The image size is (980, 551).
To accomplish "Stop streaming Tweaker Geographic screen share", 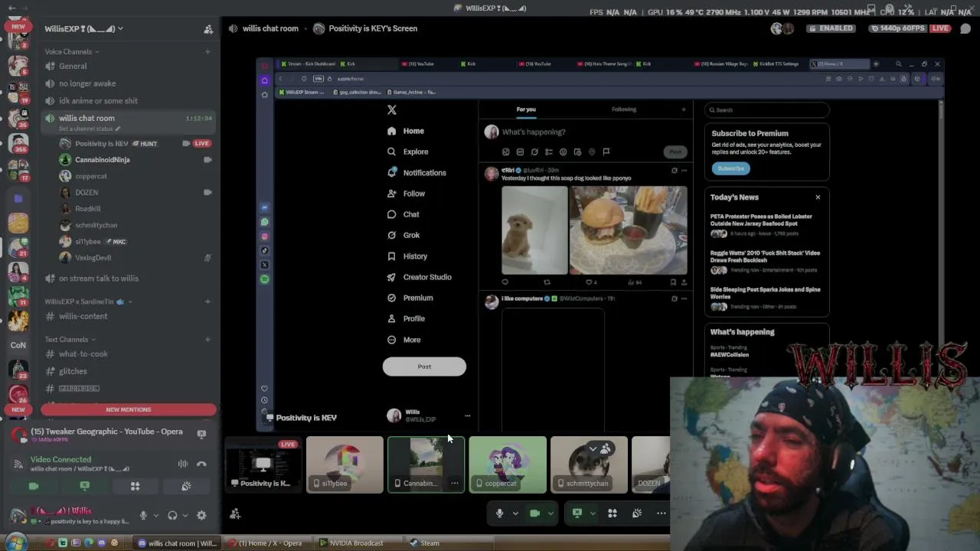I will click(201, 433).
